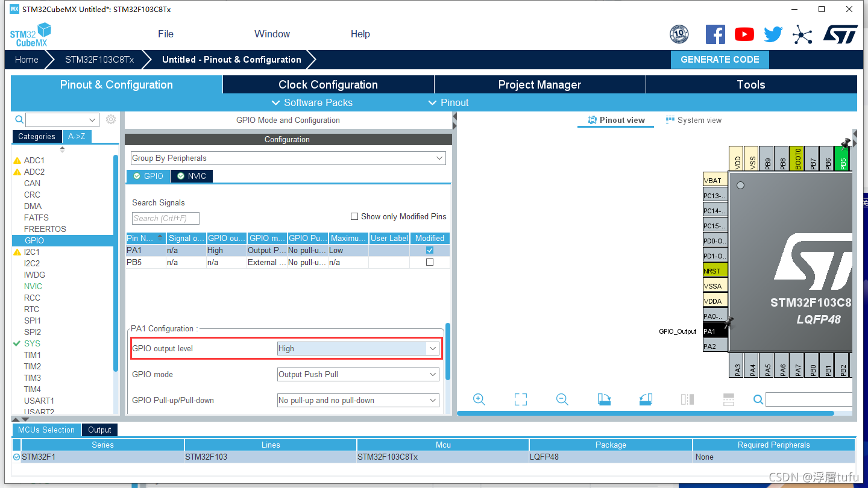Click the STM32F103C8Tx breadcrumb
The height and width of the screenshot is (488, 868).
(x=99, y=60)
